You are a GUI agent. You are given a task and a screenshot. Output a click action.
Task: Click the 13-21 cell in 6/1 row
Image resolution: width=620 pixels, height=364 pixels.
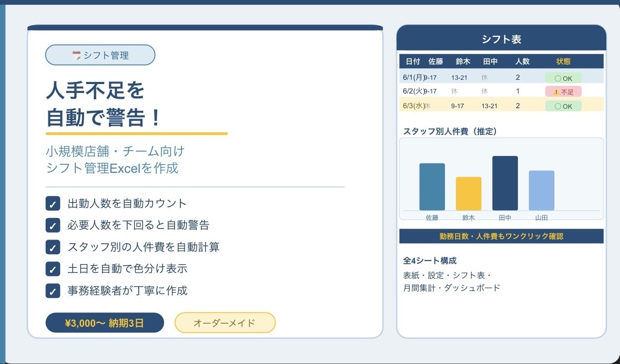point(459,78)
